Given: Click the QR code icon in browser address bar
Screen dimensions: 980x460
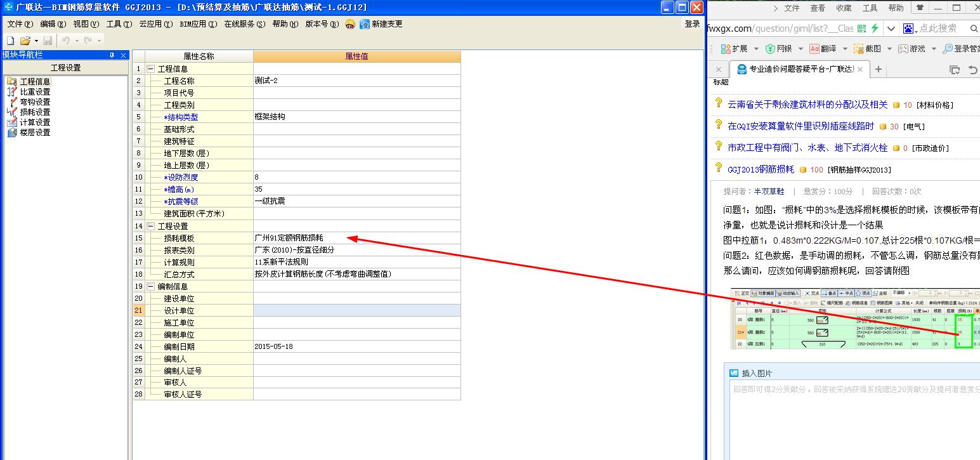Looking at the screenshot, I should 861,29.
